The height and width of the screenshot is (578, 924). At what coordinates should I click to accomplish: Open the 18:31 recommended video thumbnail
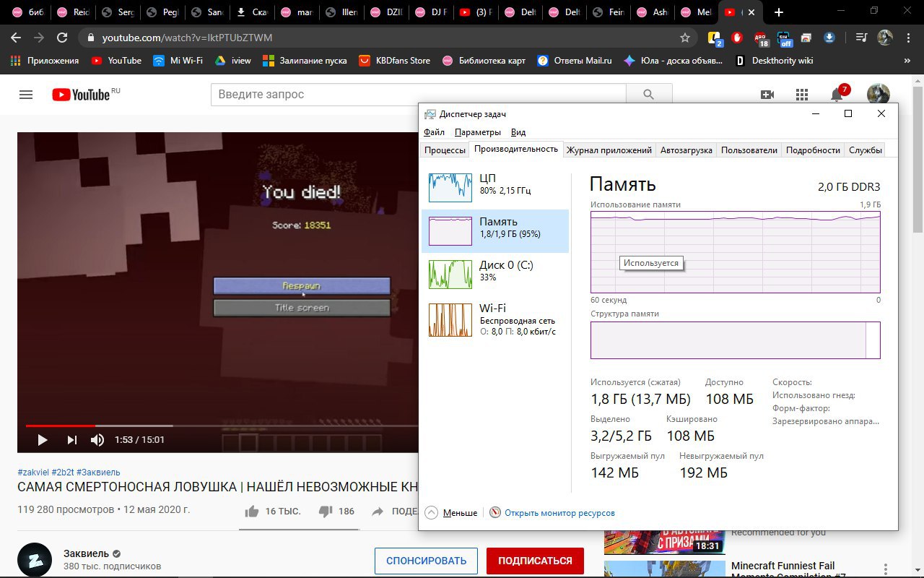coord(664,542)
